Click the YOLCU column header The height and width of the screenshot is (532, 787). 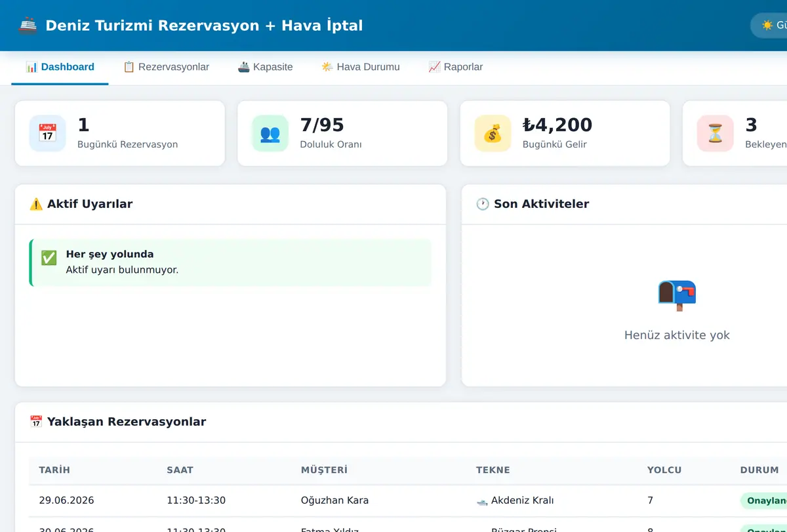point(664,470)
